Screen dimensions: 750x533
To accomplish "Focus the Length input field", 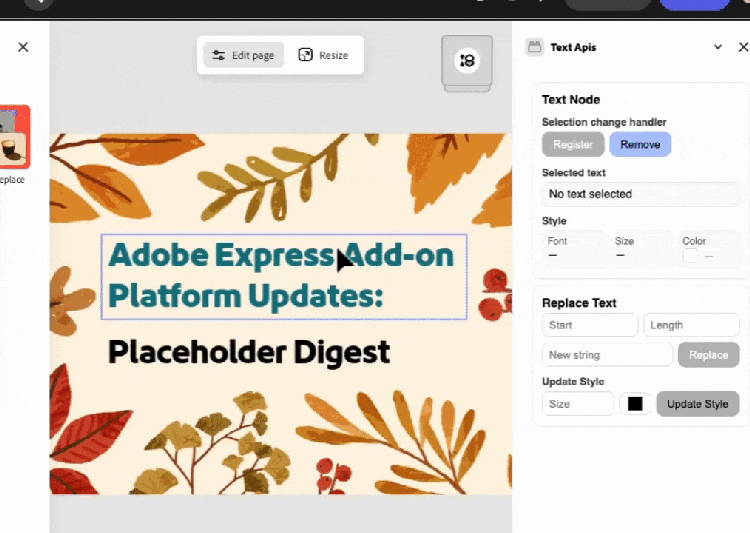I will [x=691, y=325].
